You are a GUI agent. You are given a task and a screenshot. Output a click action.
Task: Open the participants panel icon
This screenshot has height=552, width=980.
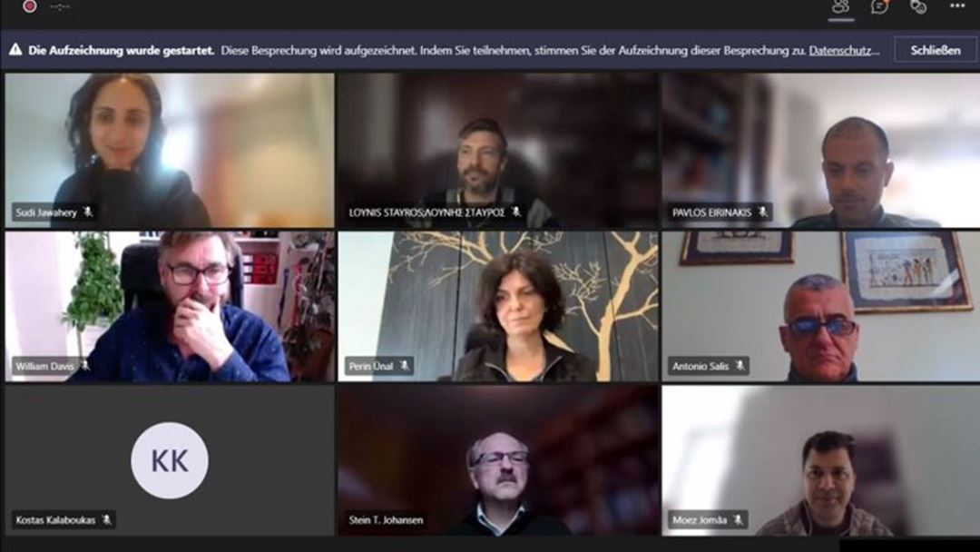[x=840, y=7]
